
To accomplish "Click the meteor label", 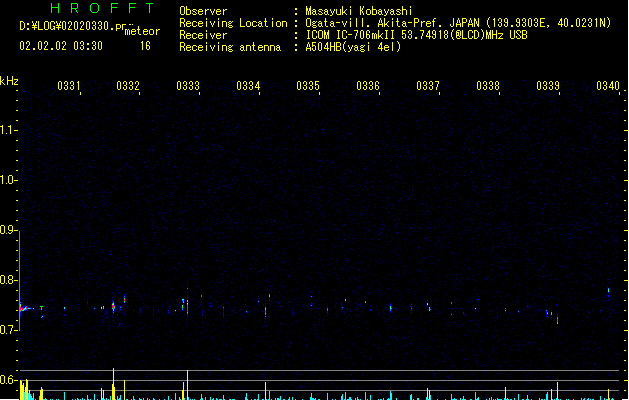I will [142, 31].
